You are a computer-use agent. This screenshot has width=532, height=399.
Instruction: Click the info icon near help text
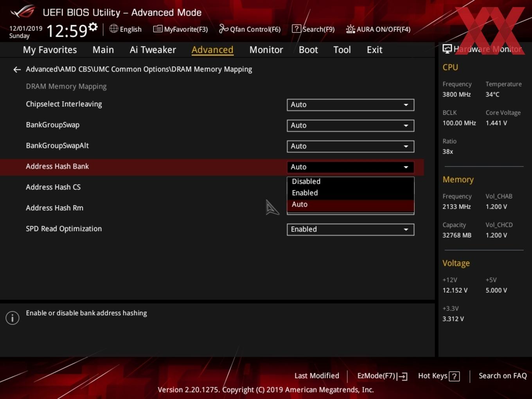pos(13,318)
